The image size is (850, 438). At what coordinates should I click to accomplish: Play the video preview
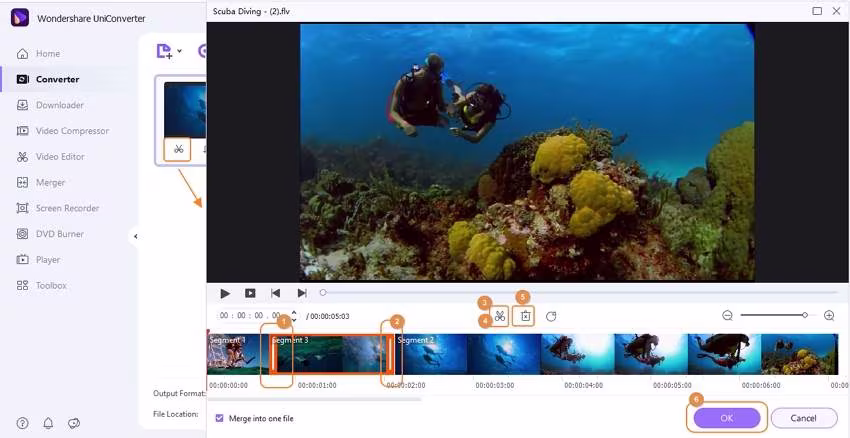coord(225,293)
